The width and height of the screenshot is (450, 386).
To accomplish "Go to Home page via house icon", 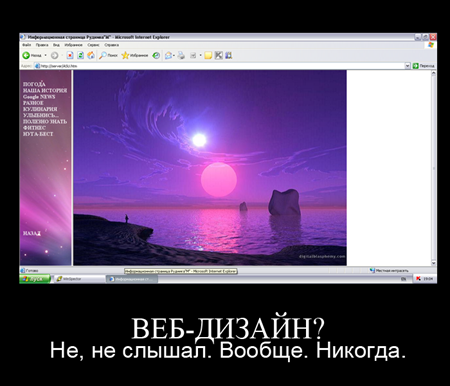I will [91, 55].
